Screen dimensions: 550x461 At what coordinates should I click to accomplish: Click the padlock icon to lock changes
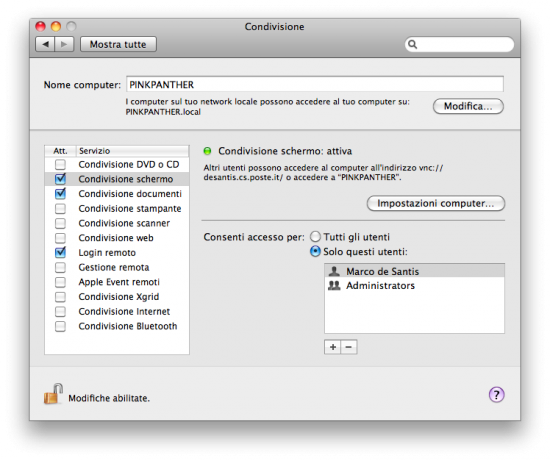coord(53,394)
